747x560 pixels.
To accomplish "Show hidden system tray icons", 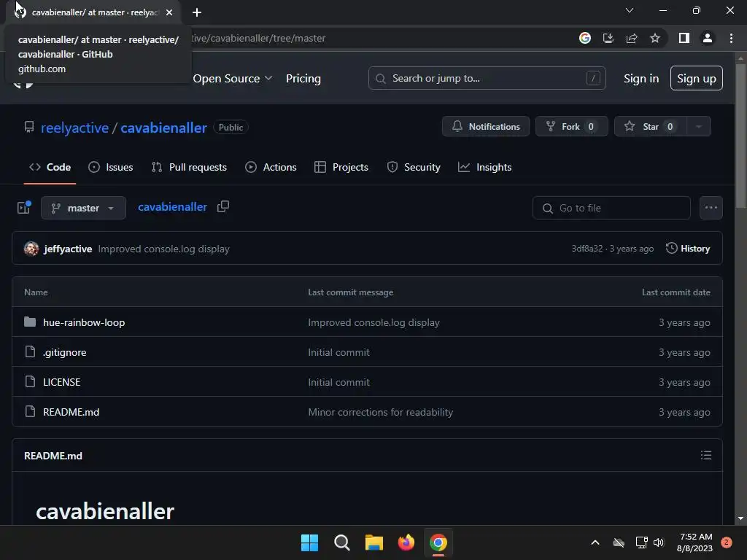I will 595,542.
